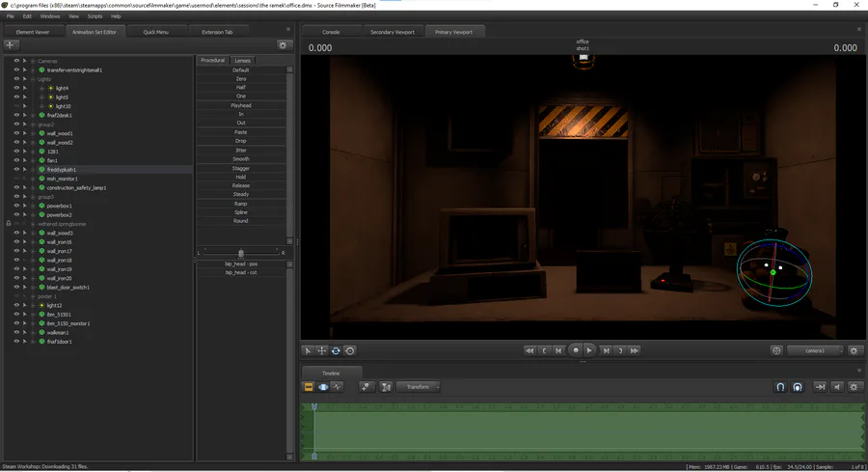The image size is (868, 472).
Task: Open the File menu
Action: coord(11,16)
